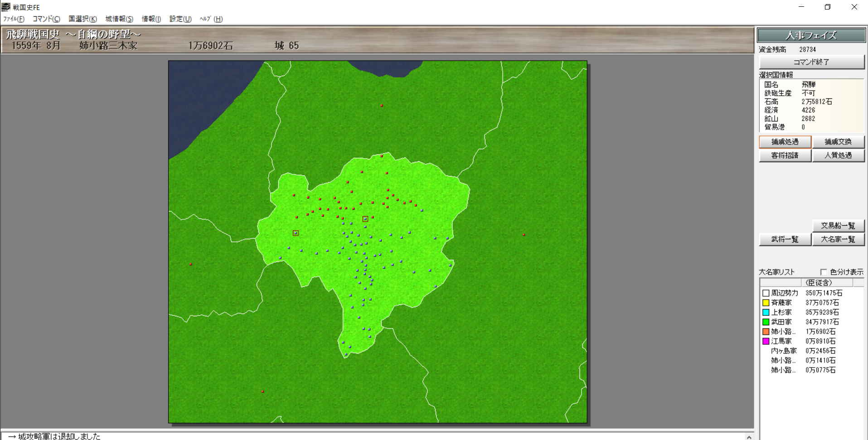Open the 城情報(S) menu
The width and height of the screenshot is (868, 440).
[x=119, y=19]
